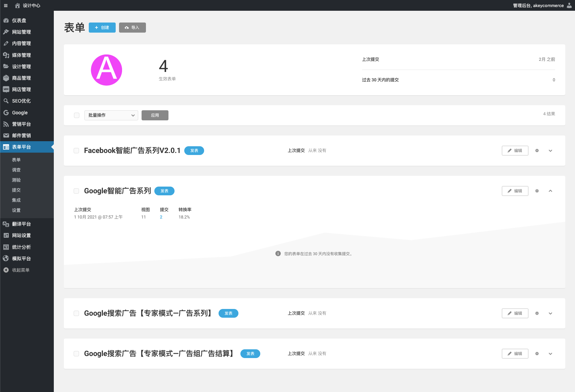
Task: Toggle the select-all checkbox beside 批量操作
Action: (x=77, y=115)
